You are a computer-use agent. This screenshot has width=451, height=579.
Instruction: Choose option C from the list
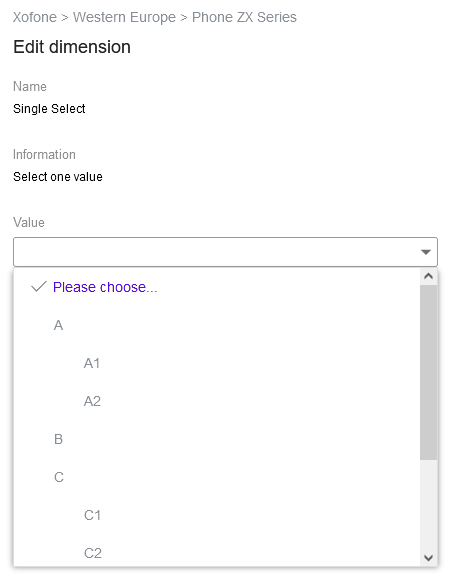coord(217,477)
